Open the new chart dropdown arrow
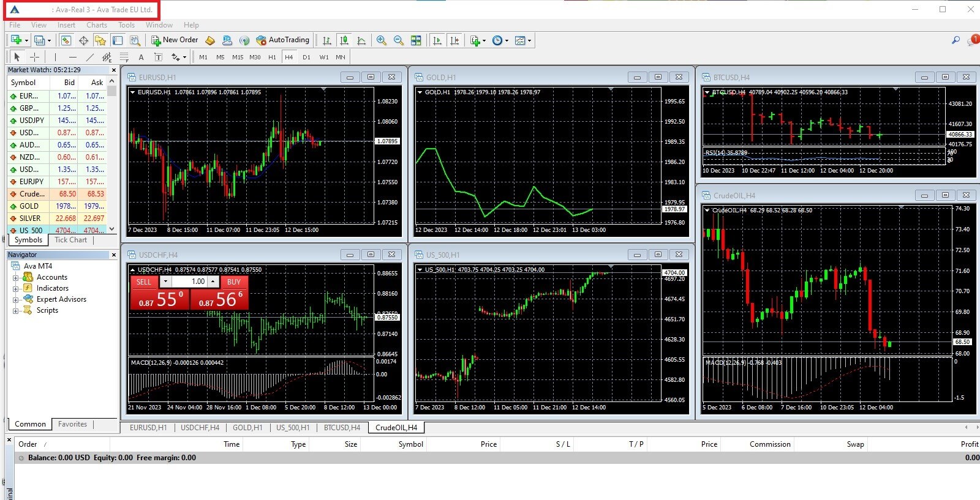The height and width of the screenshot is (500, 980). (26, 40)
